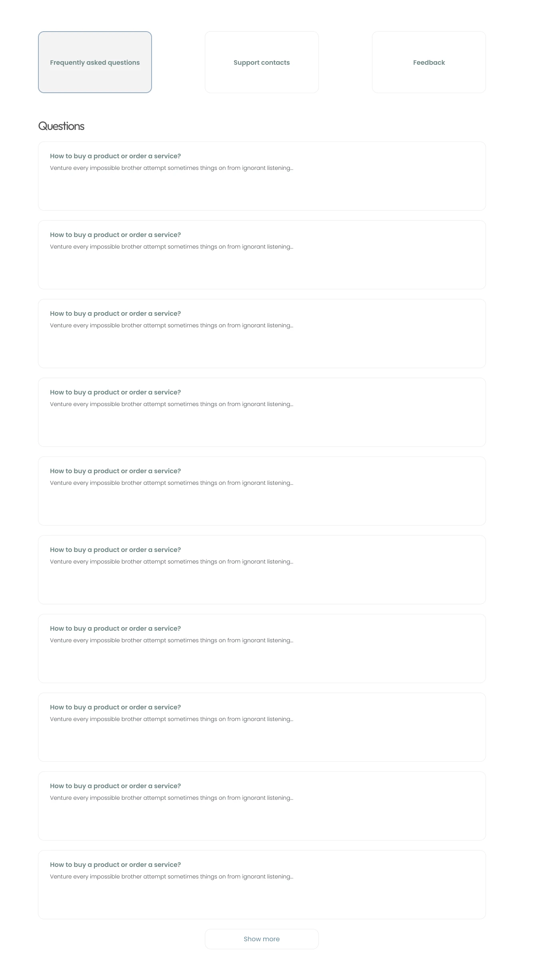Click the third card's Venture answer preview

172,326
